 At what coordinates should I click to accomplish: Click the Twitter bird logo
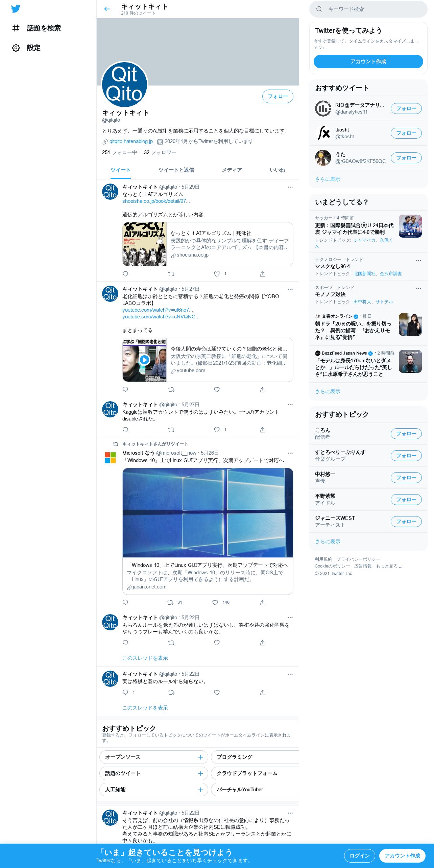tap(16, 9)
